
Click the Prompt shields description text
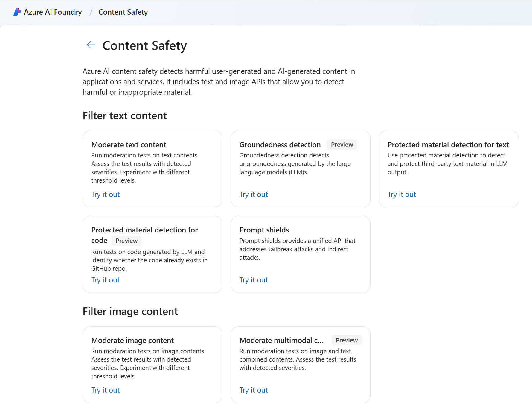pos(297,249)
